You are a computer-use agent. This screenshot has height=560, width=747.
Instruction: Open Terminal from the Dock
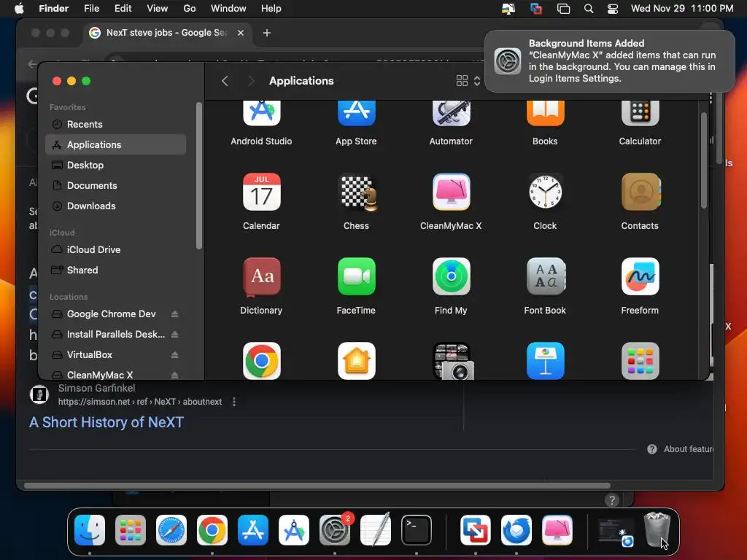tap(417, 530)
